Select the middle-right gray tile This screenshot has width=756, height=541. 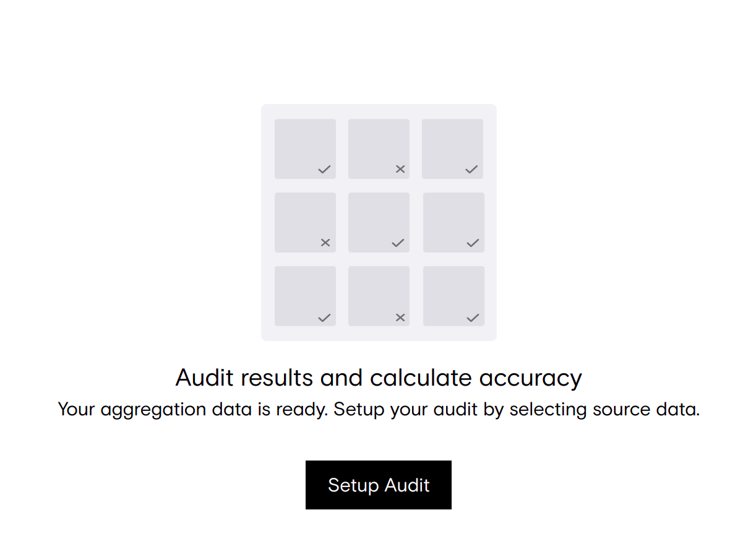(x=453, y=222)
